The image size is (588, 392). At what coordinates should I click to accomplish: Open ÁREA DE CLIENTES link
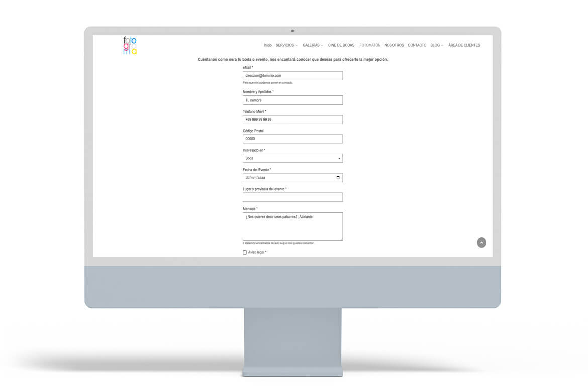tap(464, 45)
